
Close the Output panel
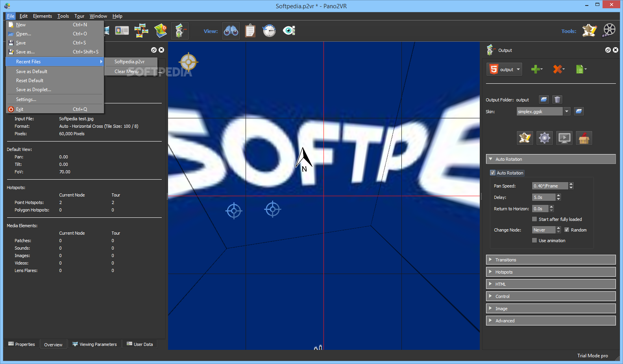click(616, 50)
